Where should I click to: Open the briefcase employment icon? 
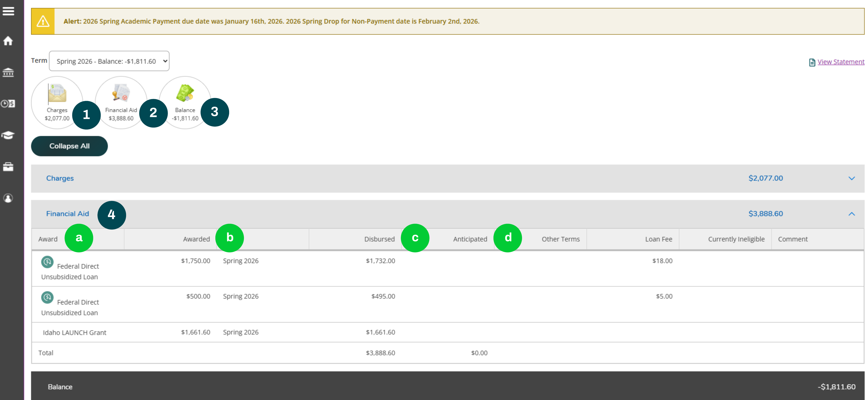(x=8, y=166)
